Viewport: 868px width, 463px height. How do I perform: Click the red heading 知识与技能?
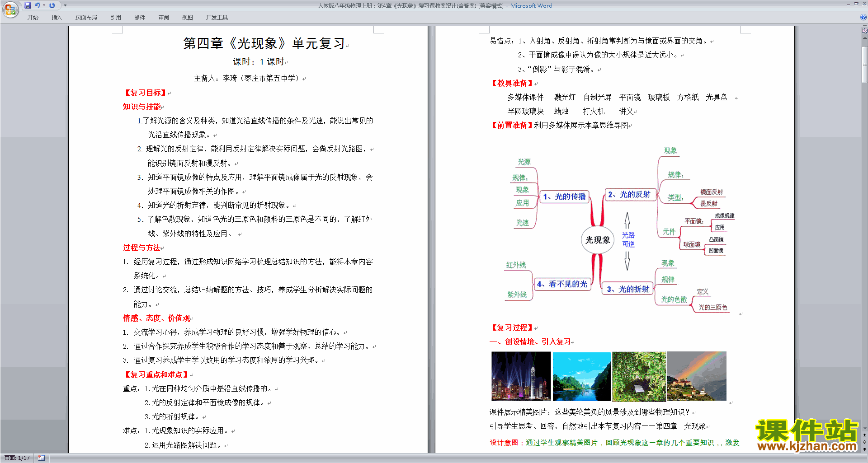tap(142, 107)
